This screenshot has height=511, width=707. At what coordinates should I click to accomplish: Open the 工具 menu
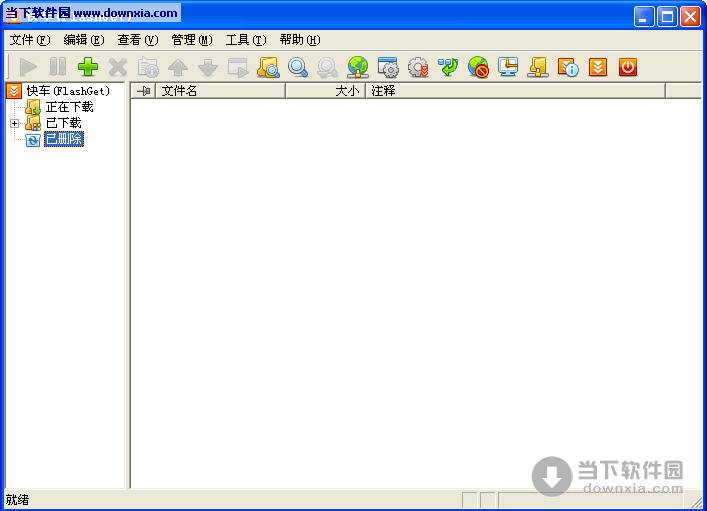click(245, 40)
